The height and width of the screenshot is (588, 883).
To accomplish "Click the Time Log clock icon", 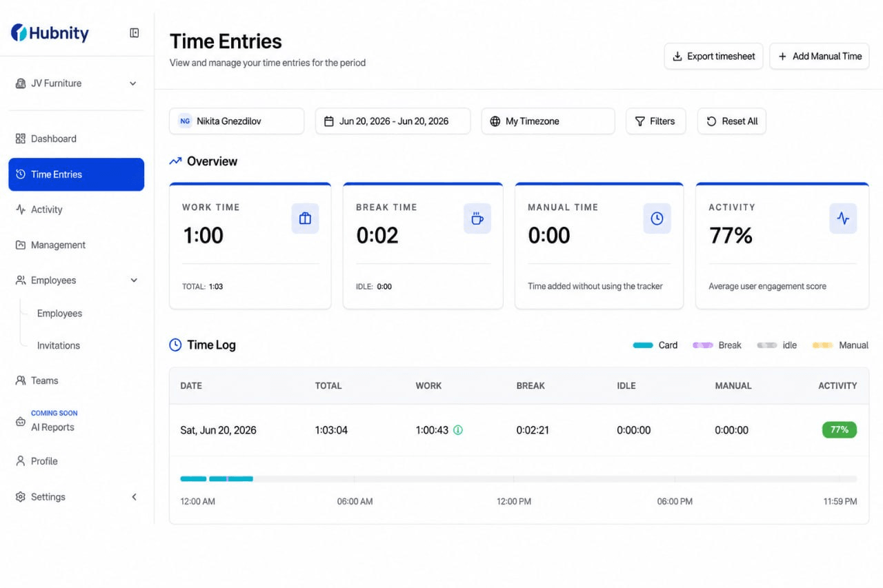I will [x=176, y=345].
